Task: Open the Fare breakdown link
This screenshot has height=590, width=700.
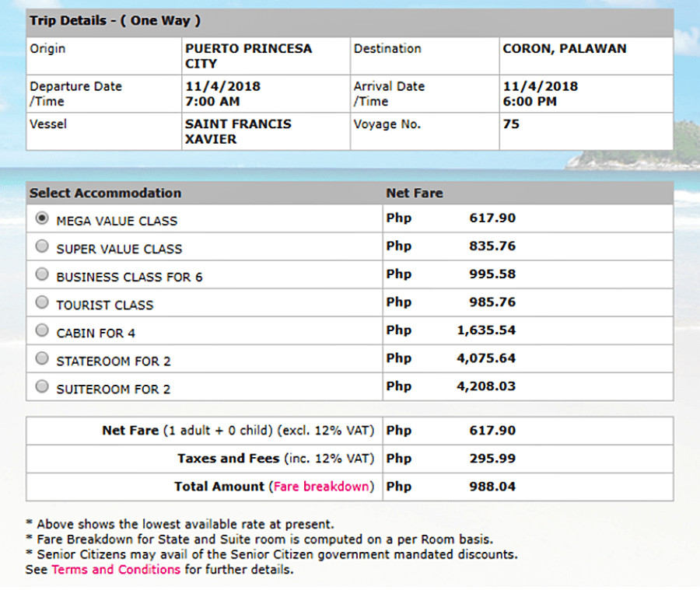Action: (322, 487)
